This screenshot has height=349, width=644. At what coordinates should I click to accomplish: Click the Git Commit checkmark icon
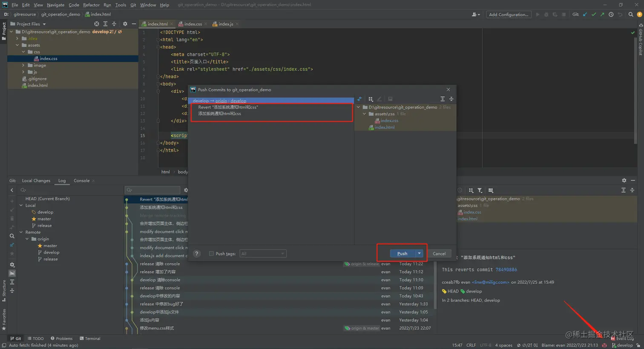[594, 14]
